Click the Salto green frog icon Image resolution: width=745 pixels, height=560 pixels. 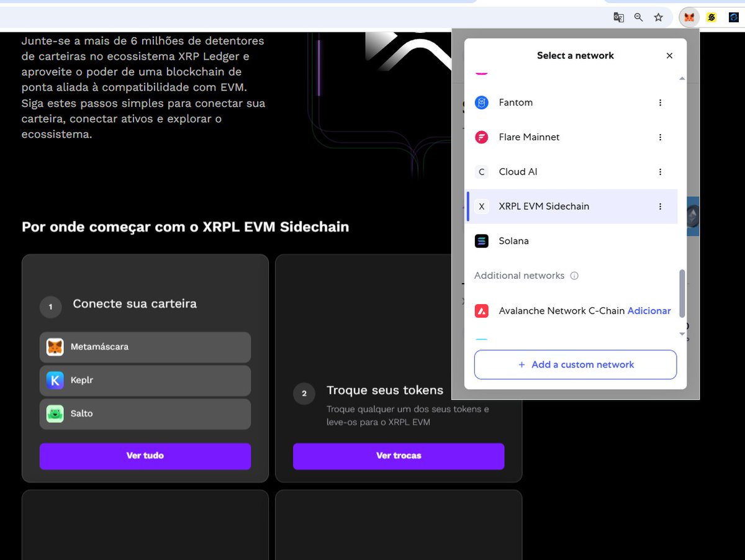point(55,414)
